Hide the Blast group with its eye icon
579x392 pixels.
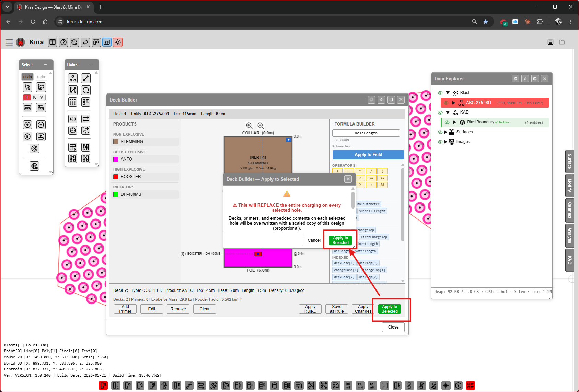[x=440, y=93]
